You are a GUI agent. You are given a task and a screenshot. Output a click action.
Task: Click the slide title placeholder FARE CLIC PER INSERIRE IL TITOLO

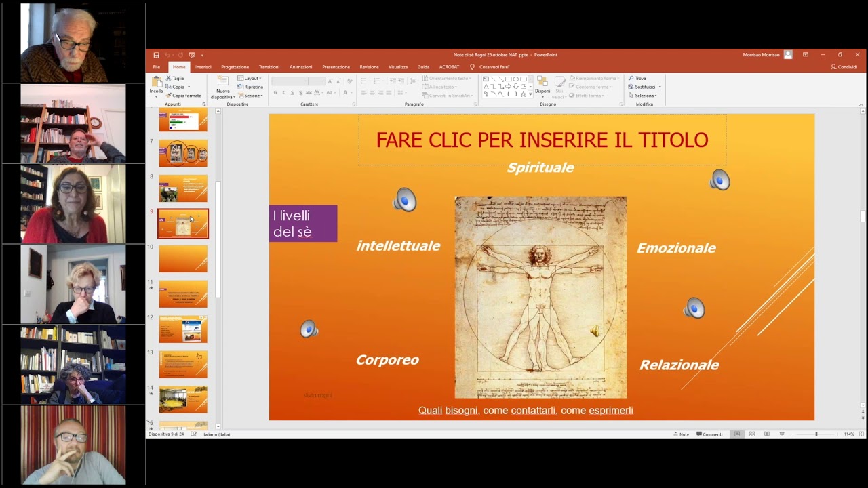542,140
